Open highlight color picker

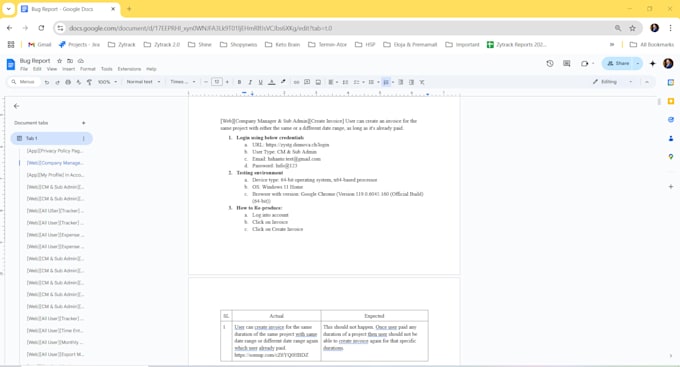283,82
